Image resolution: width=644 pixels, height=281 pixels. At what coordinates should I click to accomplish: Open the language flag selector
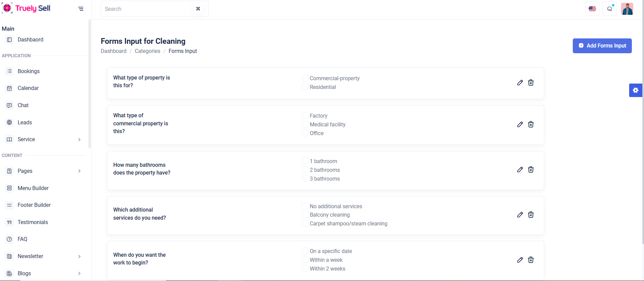(592, 9)
